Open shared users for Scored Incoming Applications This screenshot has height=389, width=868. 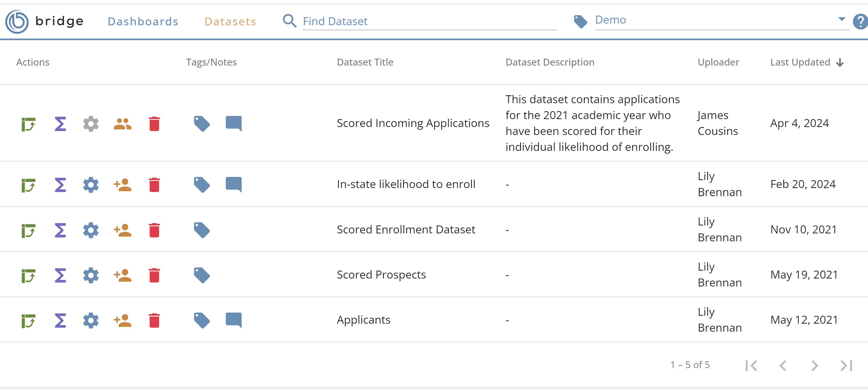123,124
